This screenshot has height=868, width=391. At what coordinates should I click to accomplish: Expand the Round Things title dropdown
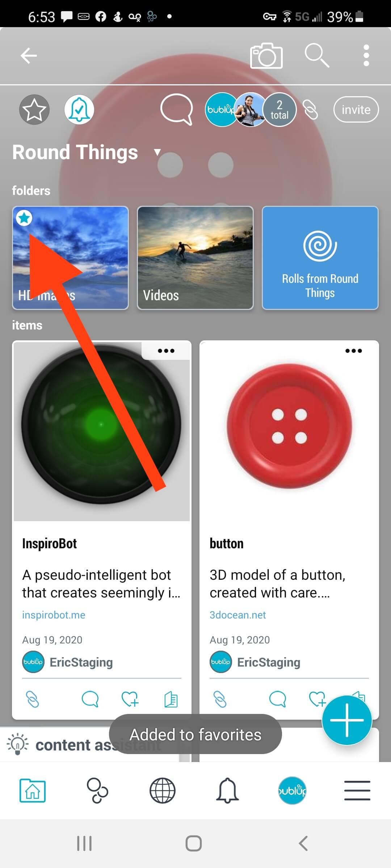click(x=157, y=152)
